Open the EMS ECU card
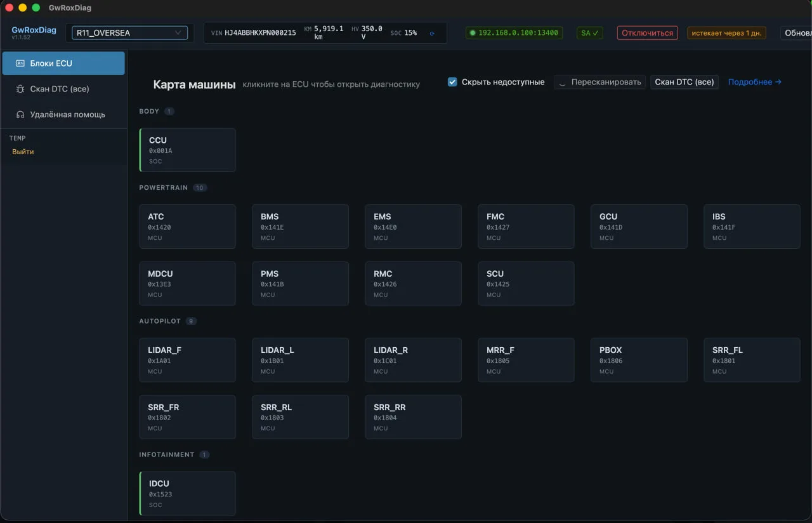Image resolution: width=812 pixels, height=523 pixels. [414, 227]
